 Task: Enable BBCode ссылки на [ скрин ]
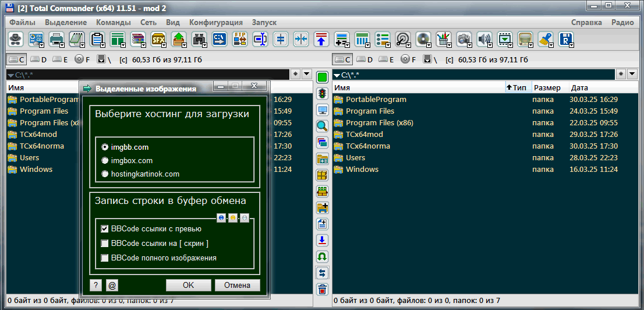point(105,244)
